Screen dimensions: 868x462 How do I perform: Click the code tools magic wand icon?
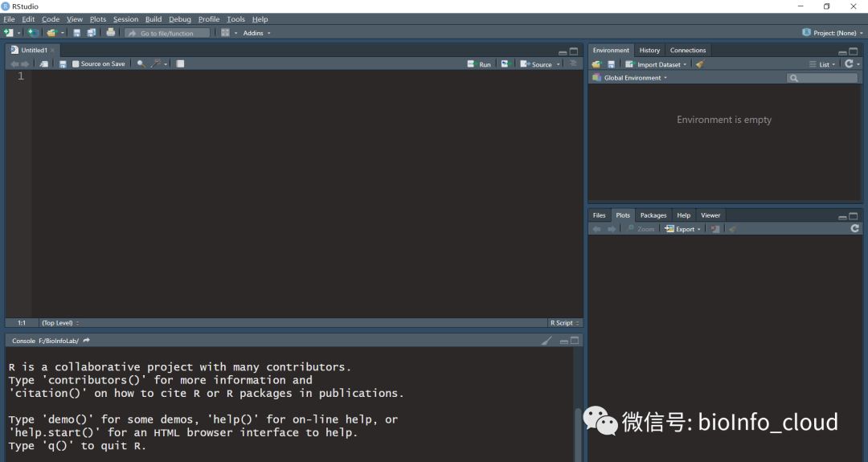point(156,64)
